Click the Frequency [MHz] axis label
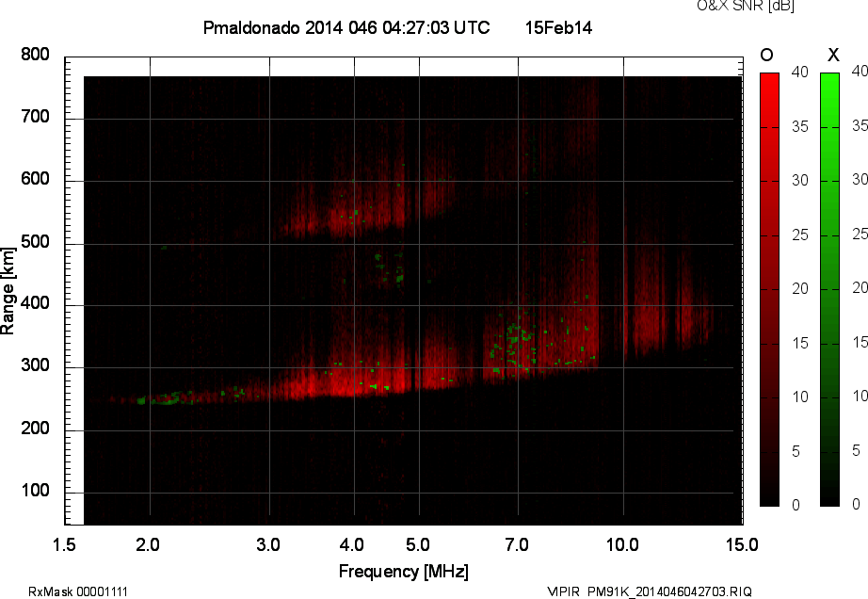 click(x=403, y=571)
